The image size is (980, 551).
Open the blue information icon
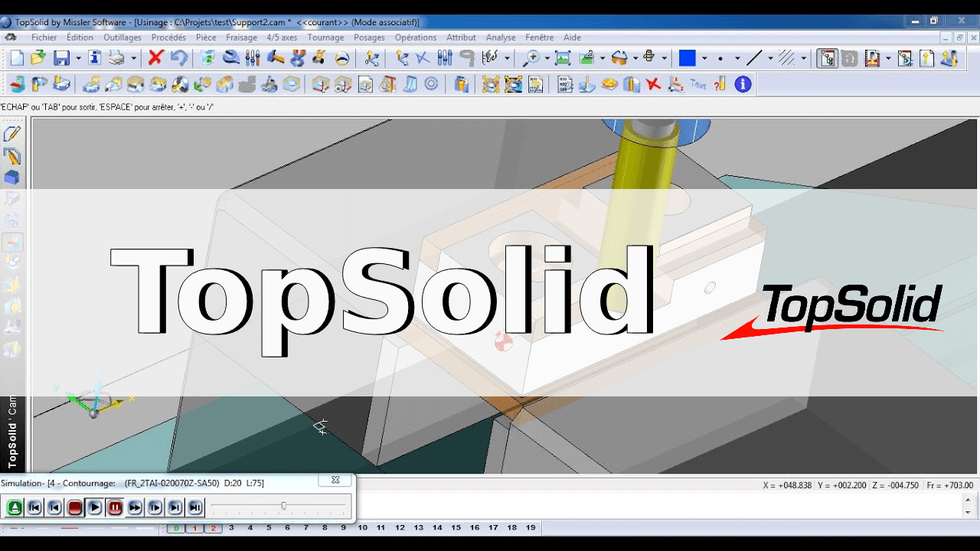(743, 84)
